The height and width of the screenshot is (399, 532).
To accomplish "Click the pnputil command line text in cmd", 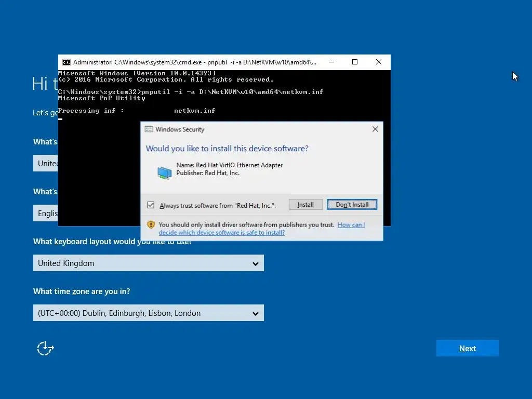I will (x=191, y=92).
